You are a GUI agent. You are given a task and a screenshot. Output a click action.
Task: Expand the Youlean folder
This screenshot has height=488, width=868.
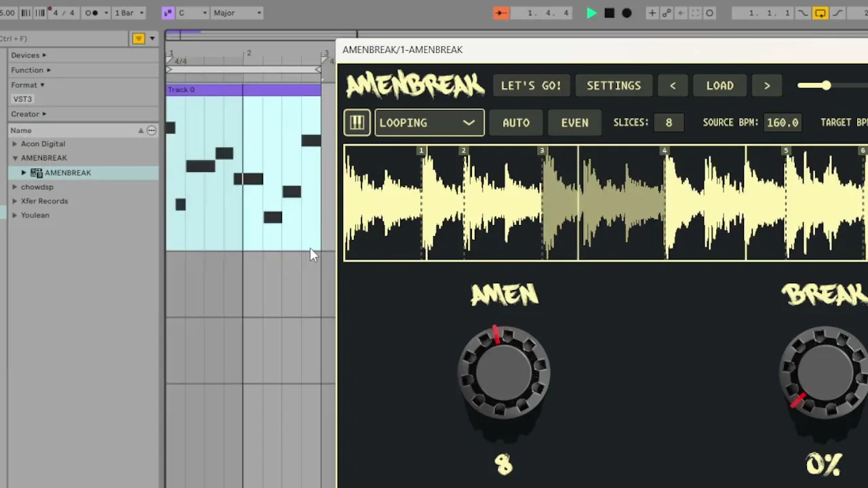[14, 216]
